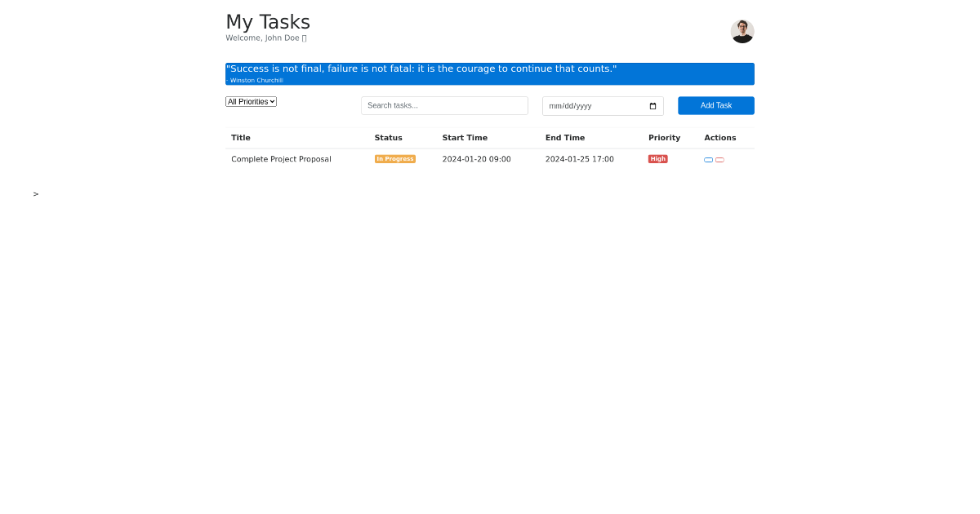Click the Search tasks input field

(x=444, y=105)
